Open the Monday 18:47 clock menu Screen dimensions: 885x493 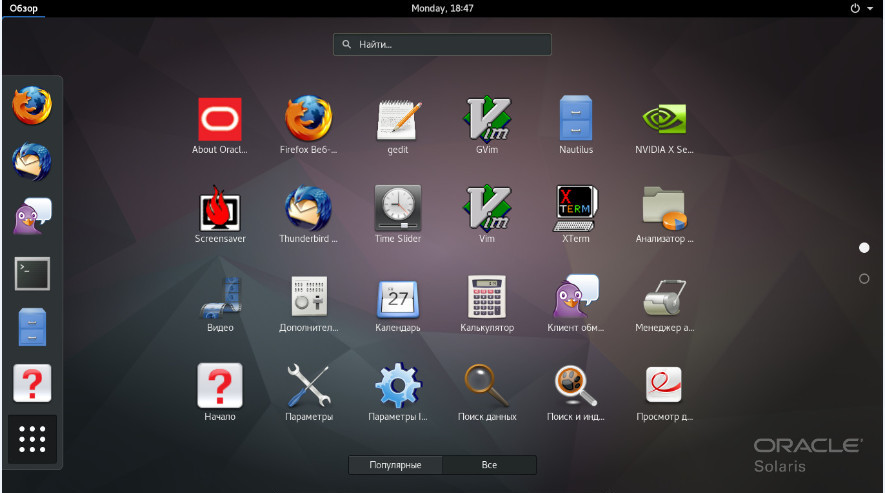pos(442,8)
